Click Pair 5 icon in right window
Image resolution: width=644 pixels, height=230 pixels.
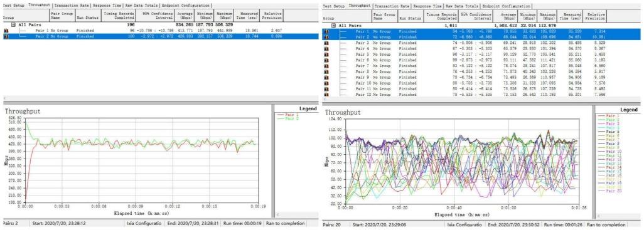pyautogui.click(x=326, y=54)
